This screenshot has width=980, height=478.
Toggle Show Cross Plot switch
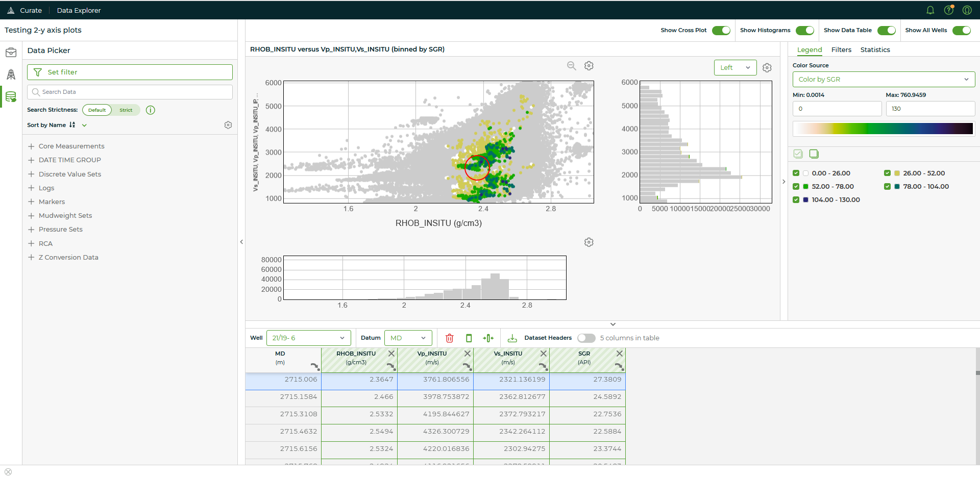pos(721,31)
